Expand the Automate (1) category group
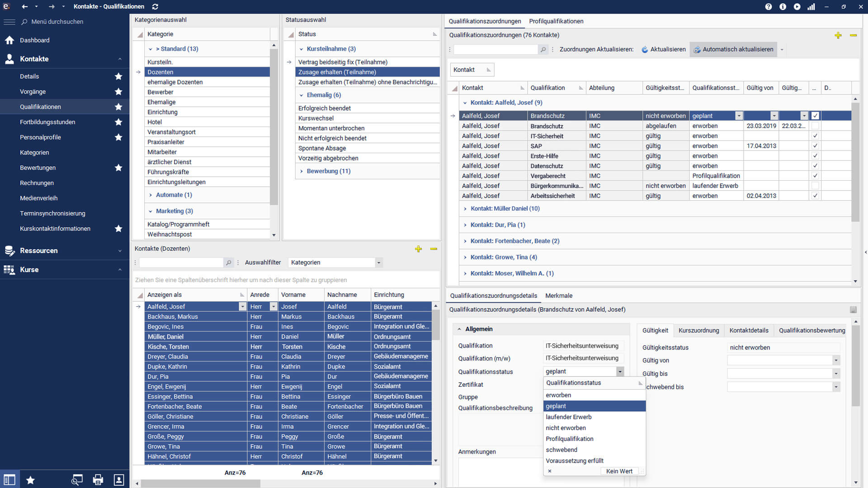The image size is (868, 488). [151, 195]
